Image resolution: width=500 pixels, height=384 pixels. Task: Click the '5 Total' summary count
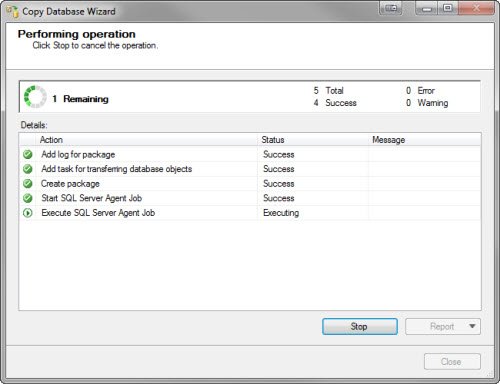click(x=328, y=91)
